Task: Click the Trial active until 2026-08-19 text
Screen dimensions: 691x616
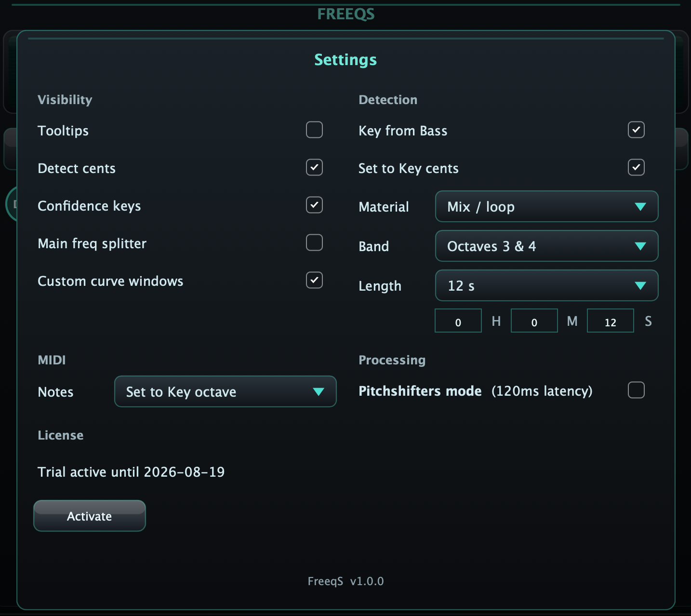Action: 131,472
